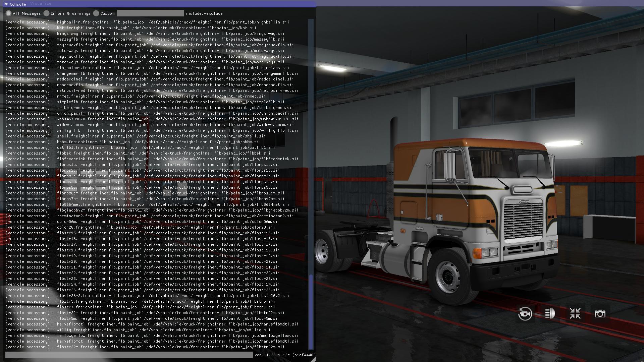The image size is (644, 362).
Task: Toggle the truck headlights icon
Action: [550, 314]
